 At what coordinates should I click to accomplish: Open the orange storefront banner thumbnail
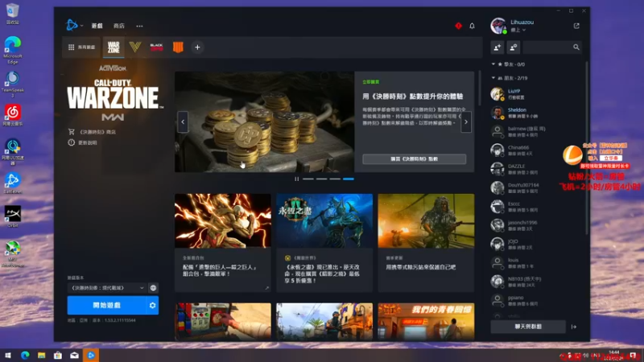(x=426, y=321)
